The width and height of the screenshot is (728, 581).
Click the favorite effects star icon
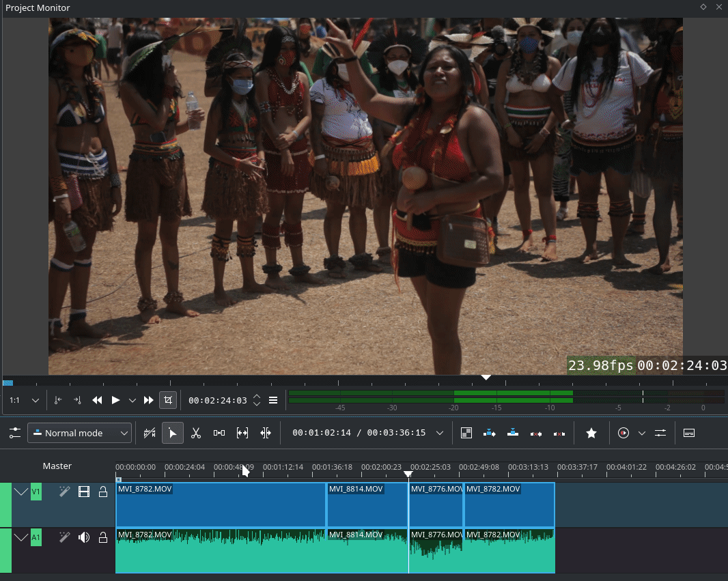[x=591, y=433]
